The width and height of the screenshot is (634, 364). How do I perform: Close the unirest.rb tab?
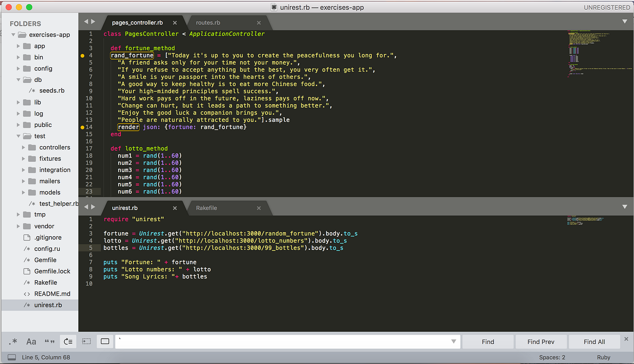(175, 208)
